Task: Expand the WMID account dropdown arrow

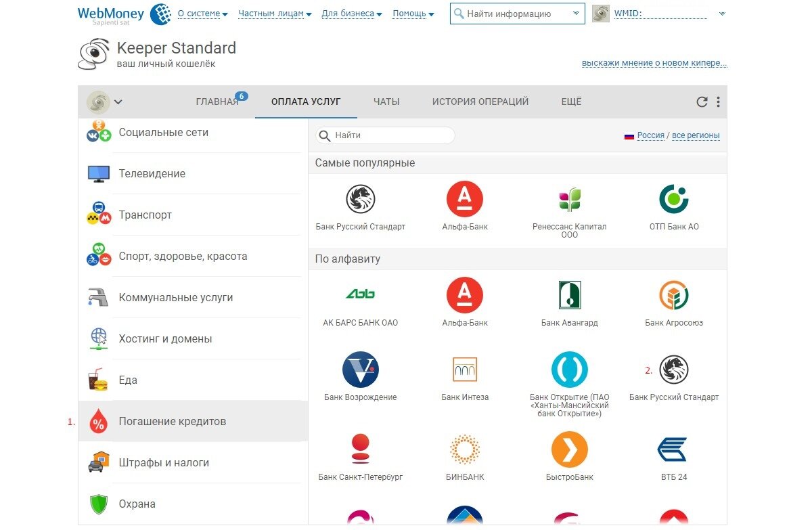Action: coord(722,14)
